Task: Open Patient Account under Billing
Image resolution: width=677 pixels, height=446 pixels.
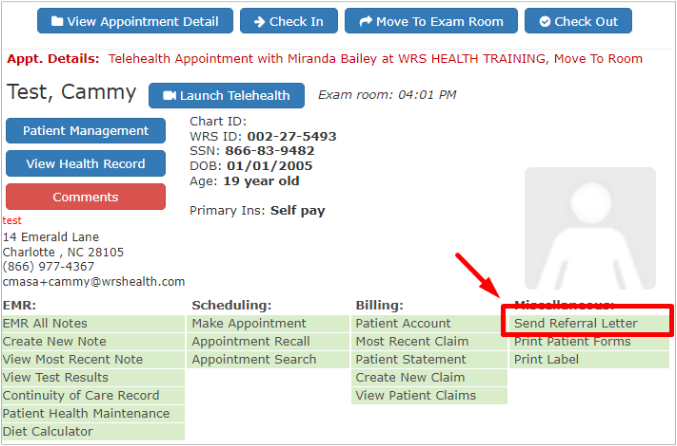Action: (x=403, y=324)
